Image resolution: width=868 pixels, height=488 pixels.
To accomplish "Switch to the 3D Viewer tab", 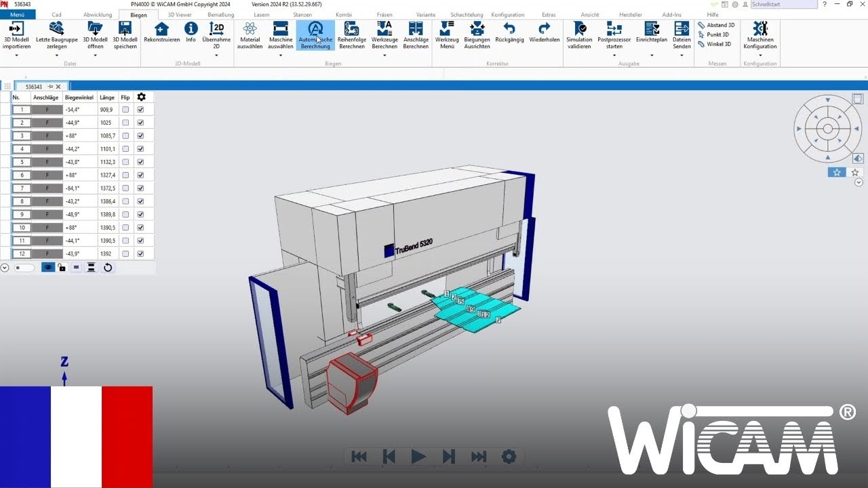I will [x=180, y=14].
